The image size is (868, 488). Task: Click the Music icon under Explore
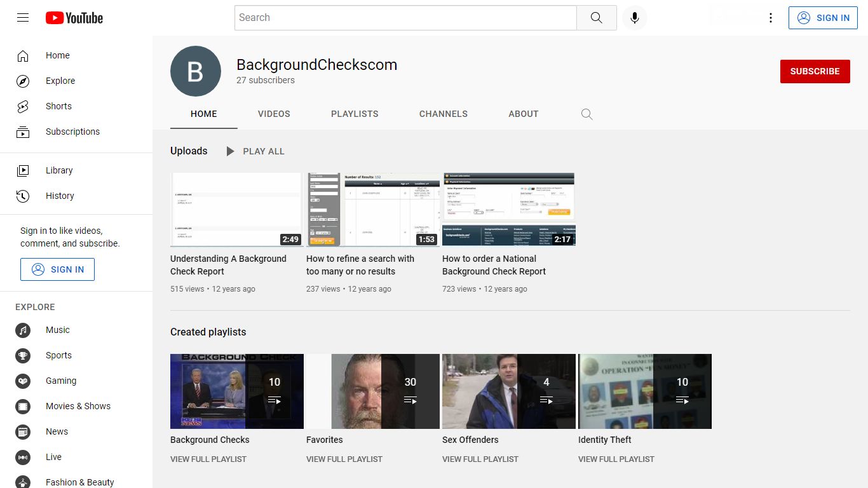23,330
